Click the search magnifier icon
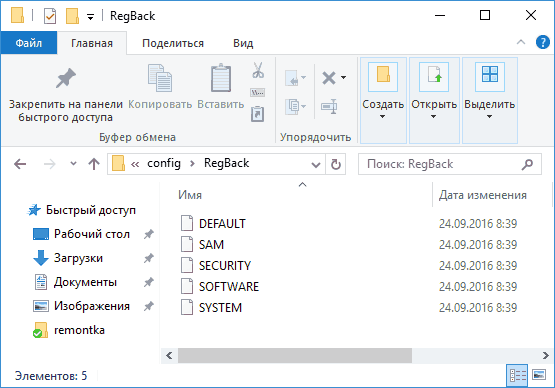The image size is (555, 388). pyautogui.click(x=527, y=164)
